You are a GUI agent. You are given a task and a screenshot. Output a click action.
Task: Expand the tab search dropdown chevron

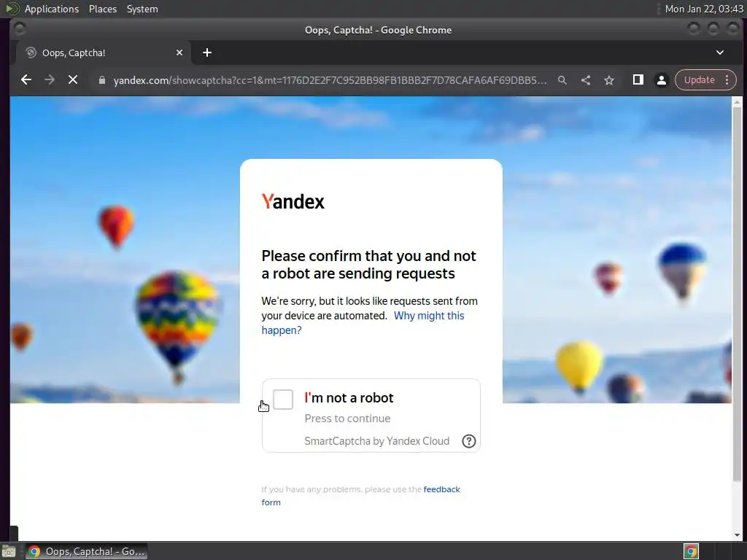720,52
